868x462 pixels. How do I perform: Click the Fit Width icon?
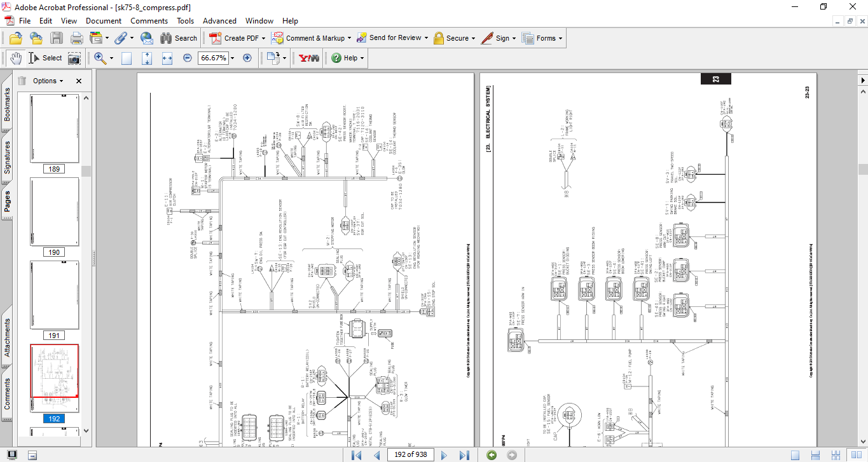(x=167, y=58)
